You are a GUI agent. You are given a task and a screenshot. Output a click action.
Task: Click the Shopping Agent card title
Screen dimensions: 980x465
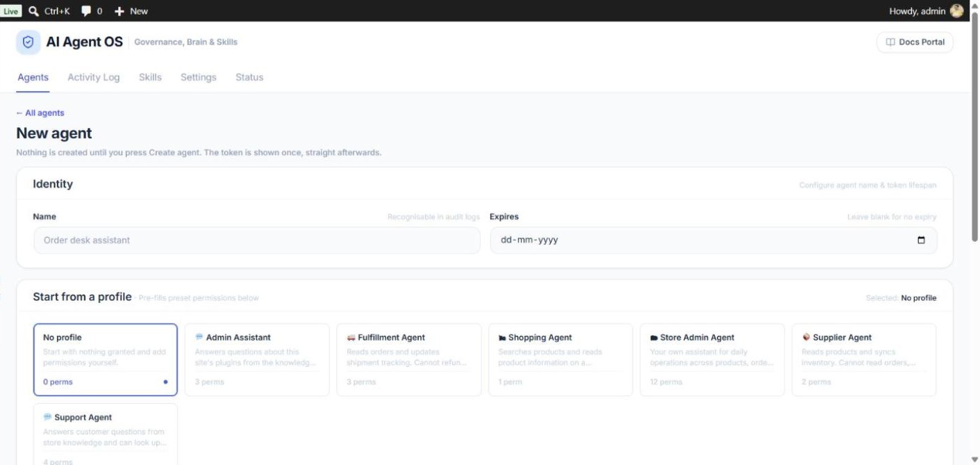pyautogui.click(x=540, y=337)
